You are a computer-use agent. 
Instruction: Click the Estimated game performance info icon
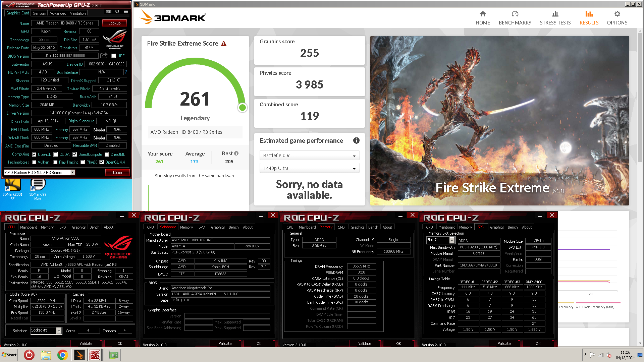tap(356, 141)
